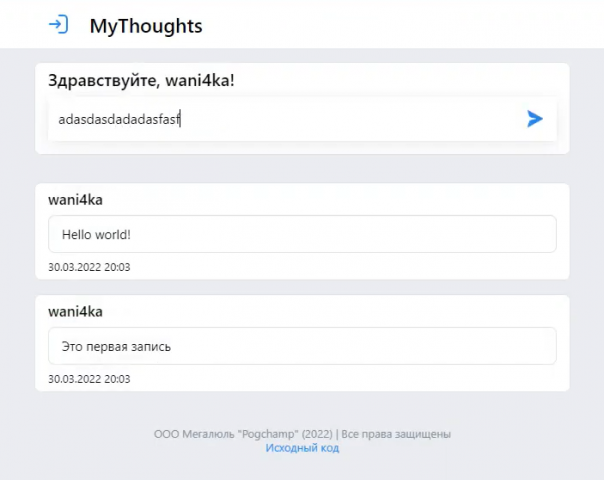The height and width of the screenshot is (480, 604).
Task: Click the empty area of the input field beside the send arrow
Action: (x=347, y=119)
